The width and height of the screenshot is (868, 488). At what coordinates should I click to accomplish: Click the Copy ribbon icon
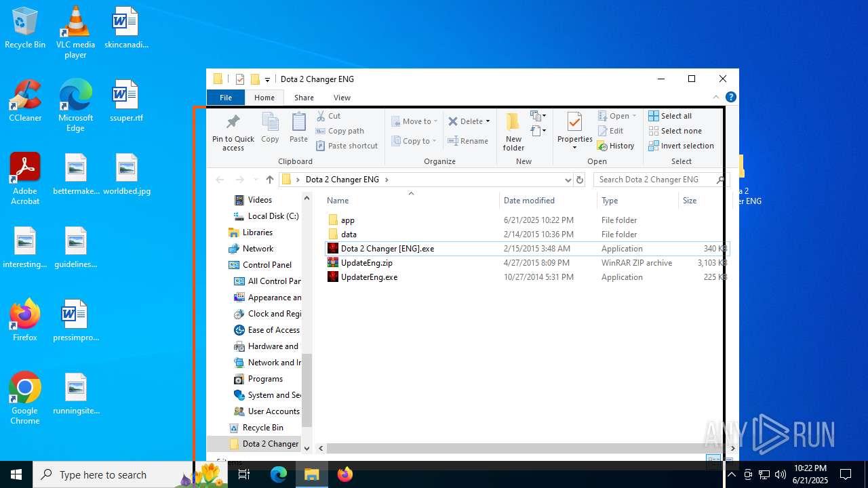coord(270,128)
